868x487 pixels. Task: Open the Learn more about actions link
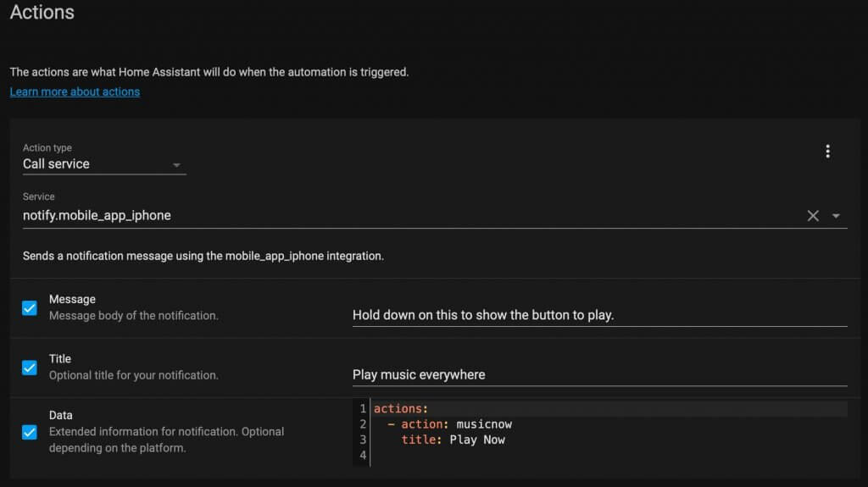75,91
